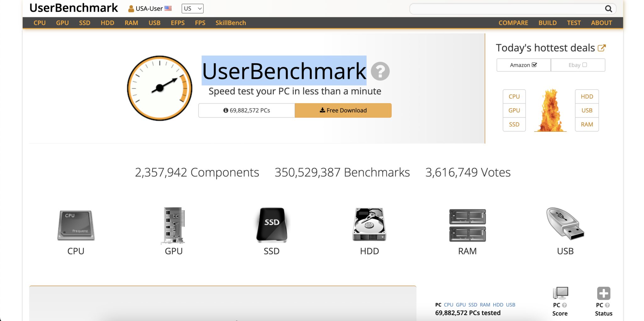Enable the Ebay deals checkbox
Screen dimensions: 644x321
pyautogui.click(x=585, y=64)
